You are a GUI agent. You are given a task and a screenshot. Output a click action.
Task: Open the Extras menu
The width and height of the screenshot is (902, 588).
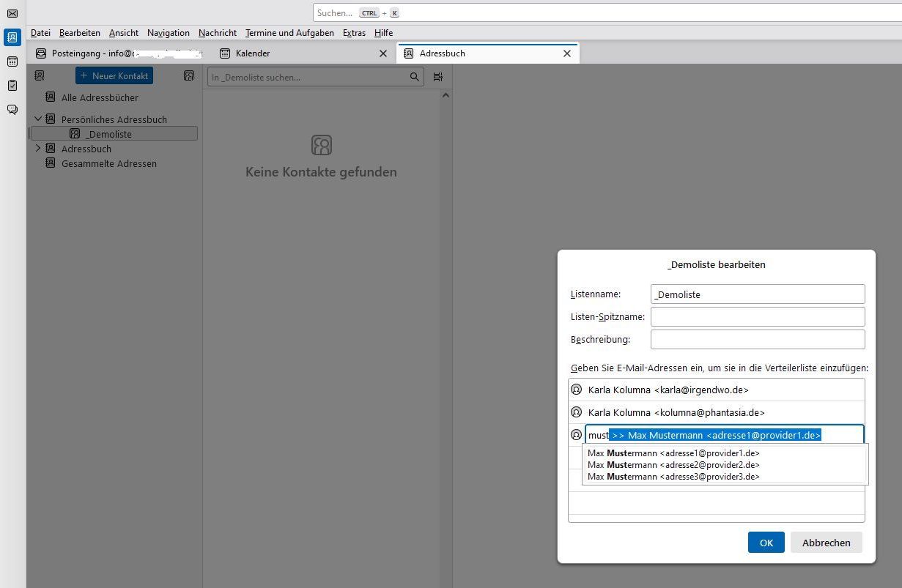click(354, 33)
